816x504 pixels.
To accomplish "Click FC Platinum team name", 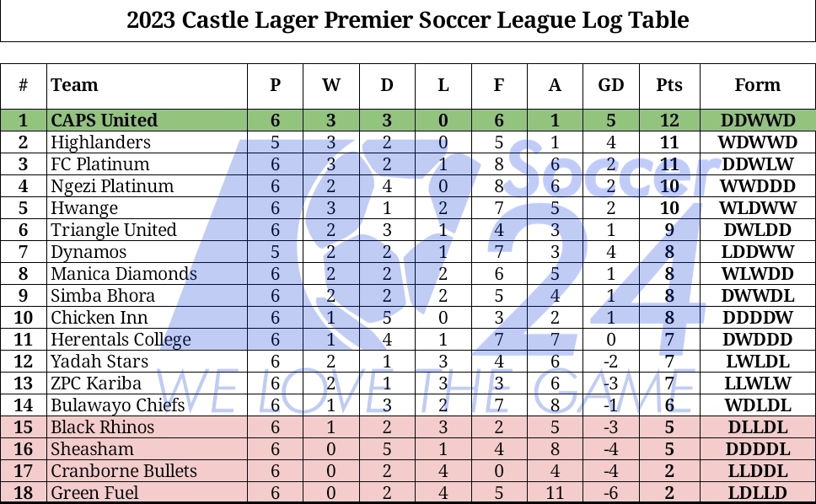I will tap(99, 164).
